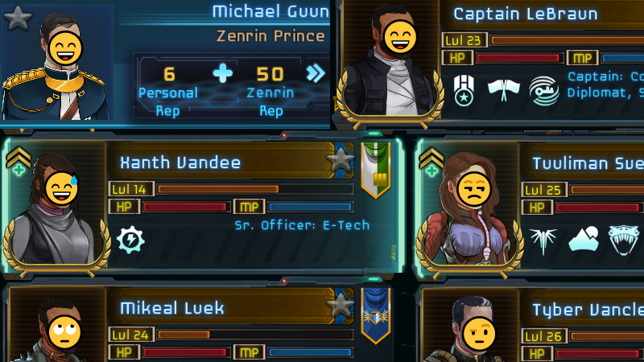644x362 pixels.
Task: Expand reputation details with double arrow
Action: 316,73
